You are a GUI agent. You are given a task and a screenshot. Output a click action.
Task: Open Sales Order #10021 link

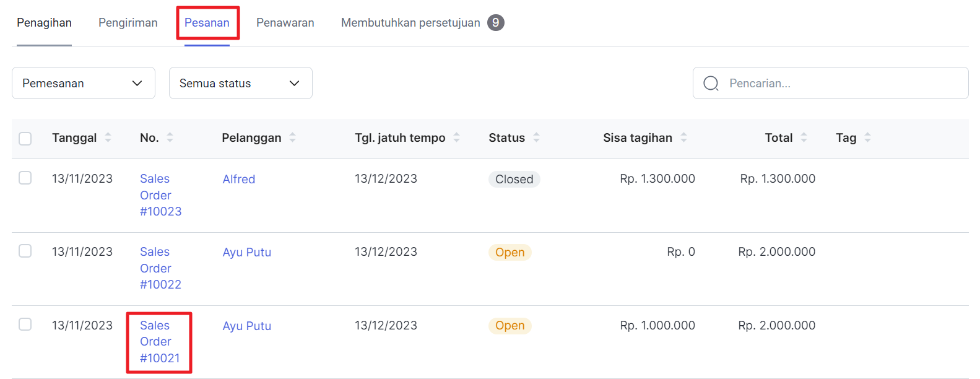159,342
